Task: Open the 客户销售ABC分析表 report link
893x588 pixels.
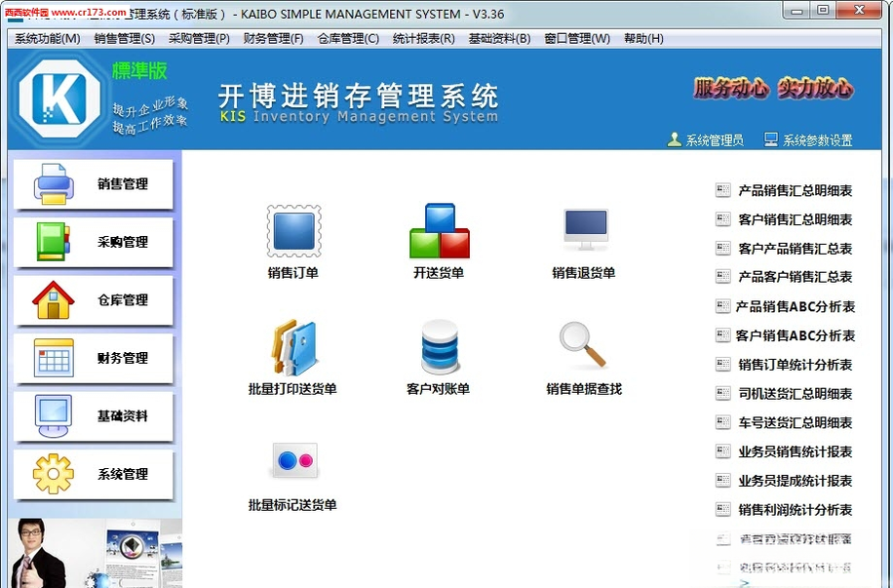Action: pyautogui.click(x=796, y=335)
